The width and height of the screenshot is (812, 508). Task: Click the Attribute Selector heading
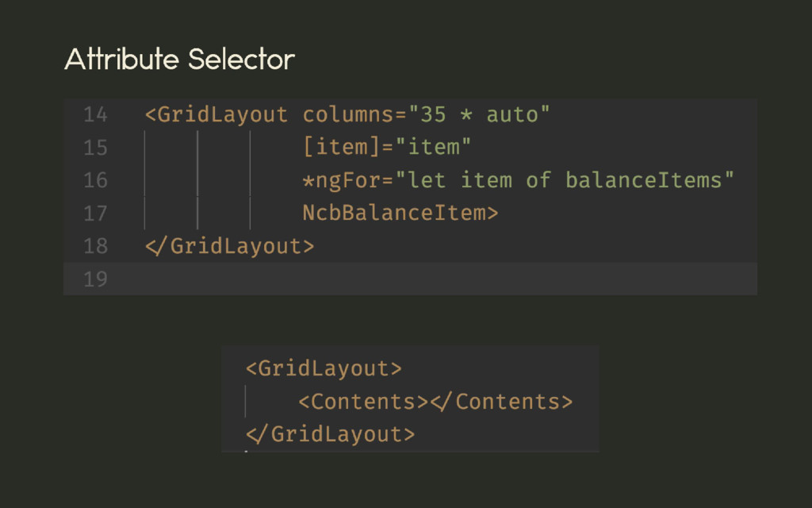coord(179,59)
